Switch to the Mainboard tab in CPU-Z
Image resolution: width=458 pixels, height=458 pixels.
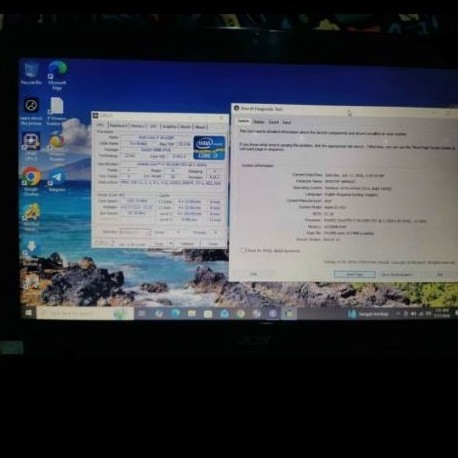pyautogui.click(x=118, y=126)
